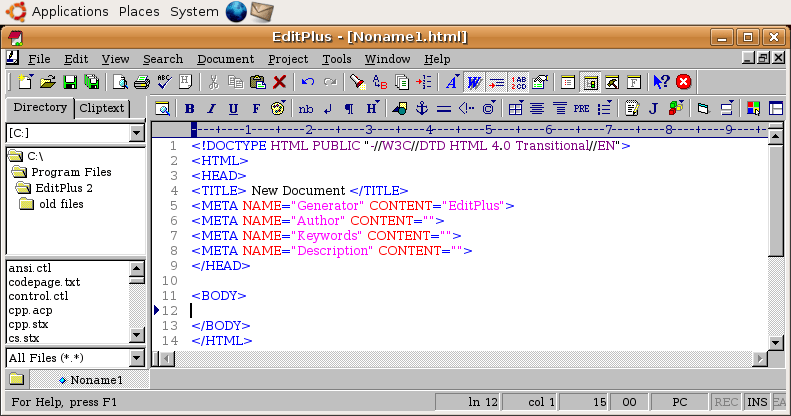
Task: Click the editor vertical scrollbar down arrow
Action: click(776, 343)
